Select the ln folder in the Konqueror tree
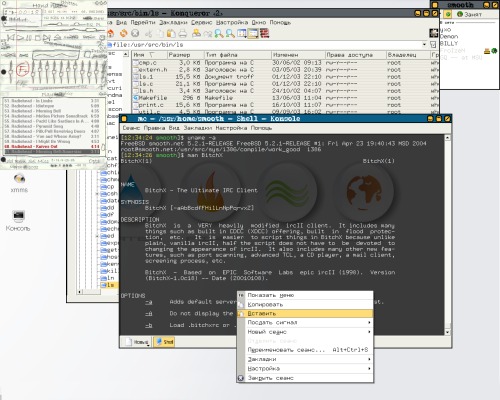 (x=108, y=278)
